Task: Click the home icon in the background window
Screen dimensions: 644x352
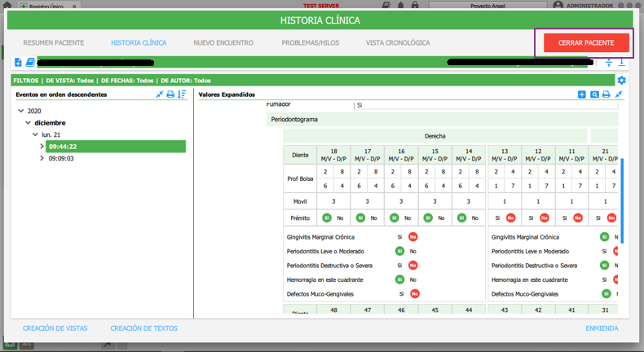Action: click(7, 6)
